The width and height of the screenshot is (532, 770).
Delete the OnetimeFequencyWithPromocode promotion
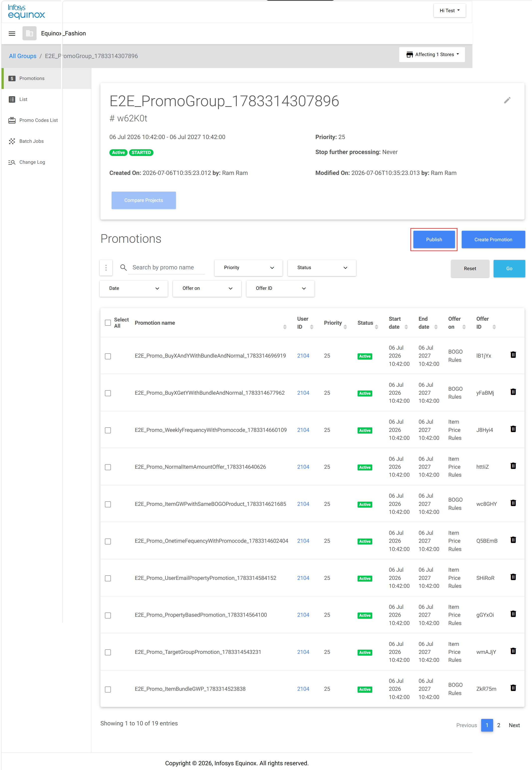[513, 540]
